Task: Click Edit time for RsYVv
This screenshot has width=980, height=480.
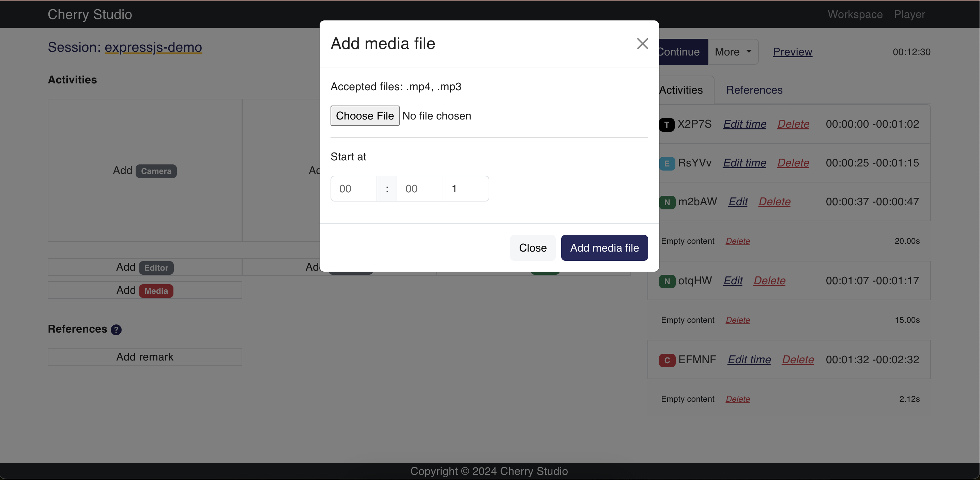Action: 745,163
